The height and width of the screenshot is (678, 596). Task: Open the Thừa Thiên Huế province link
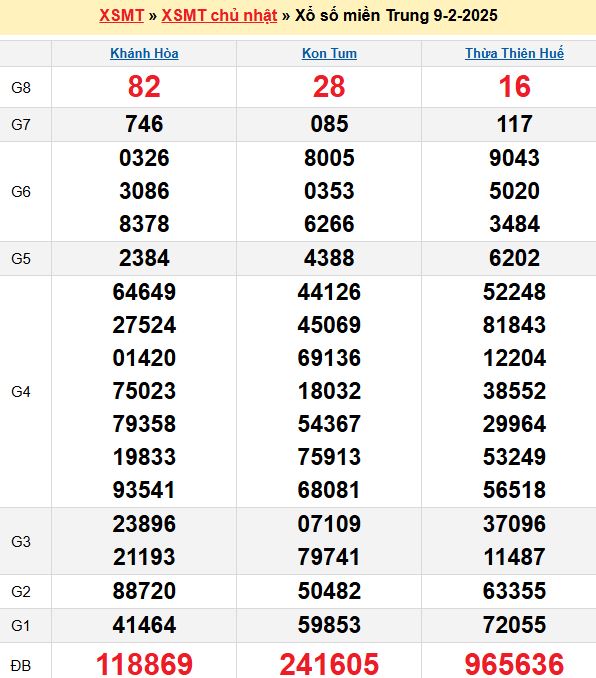point(514,53)
